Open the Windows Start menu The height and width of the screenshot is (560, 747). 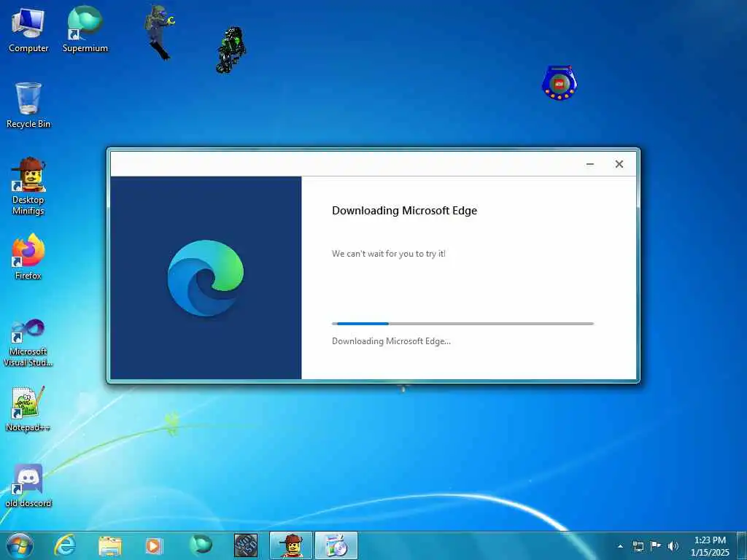tap(20, 545)
